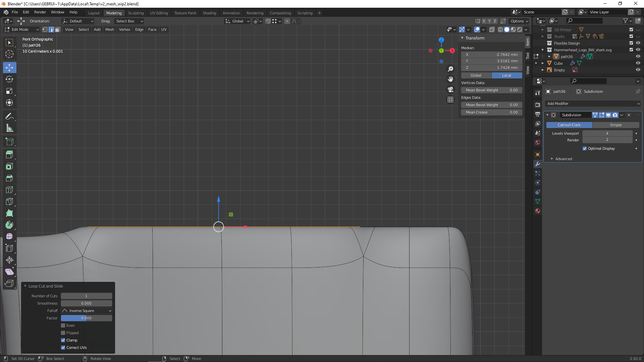Switch to the Sculpting workspace tab
Viewport: 644px width, 362px height.
pos(136,13)
